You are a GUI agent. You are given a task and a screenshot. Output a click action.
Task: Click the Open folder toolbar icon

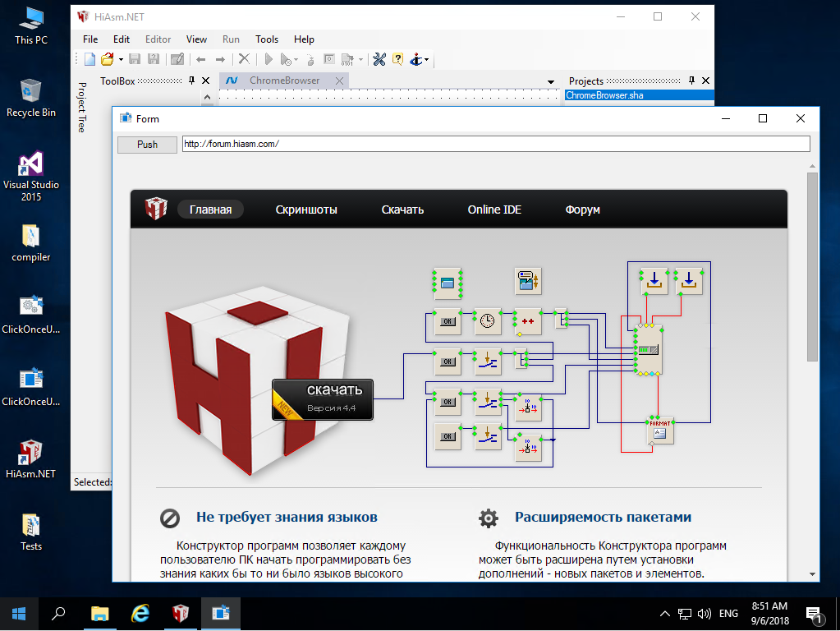point(107,59)
